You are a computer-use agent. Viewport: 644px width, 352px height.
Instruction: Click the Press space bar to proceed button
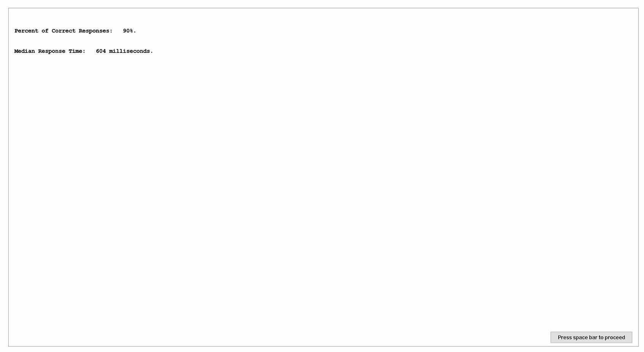tap(591, 337)
